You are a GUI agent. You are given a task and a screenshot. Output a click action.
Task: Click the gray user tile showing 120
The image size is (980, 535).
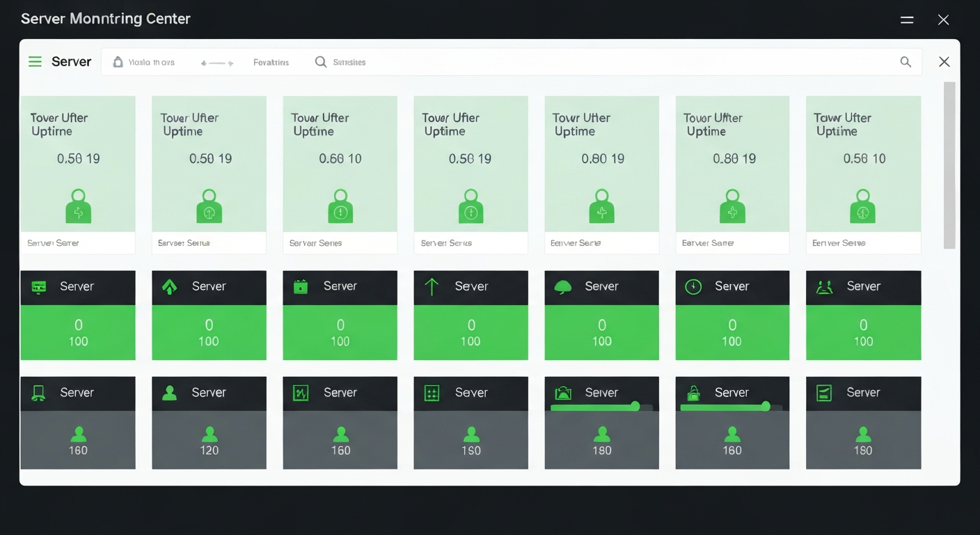coord(209,440)
